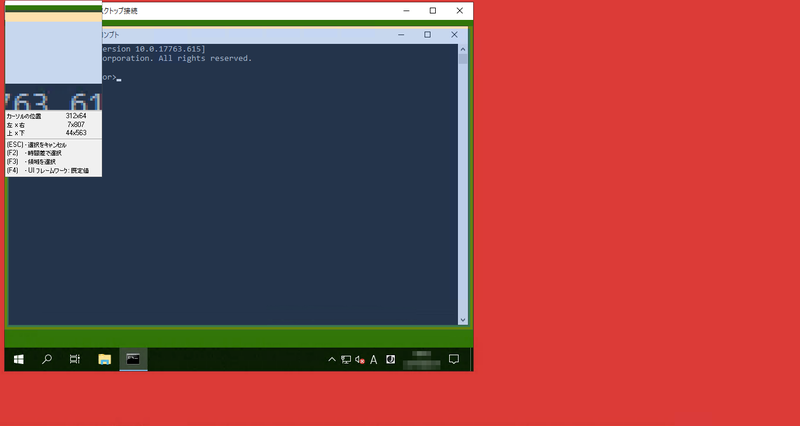The height and width of the screenshot is (426, 800).
Task: Click the '44x563' value
Action: coord(76,133)
